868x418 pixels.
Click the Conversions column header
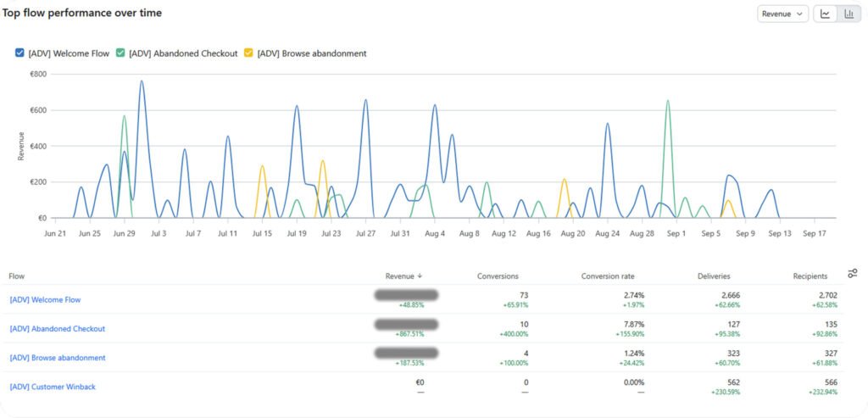(x=498, y=276)
